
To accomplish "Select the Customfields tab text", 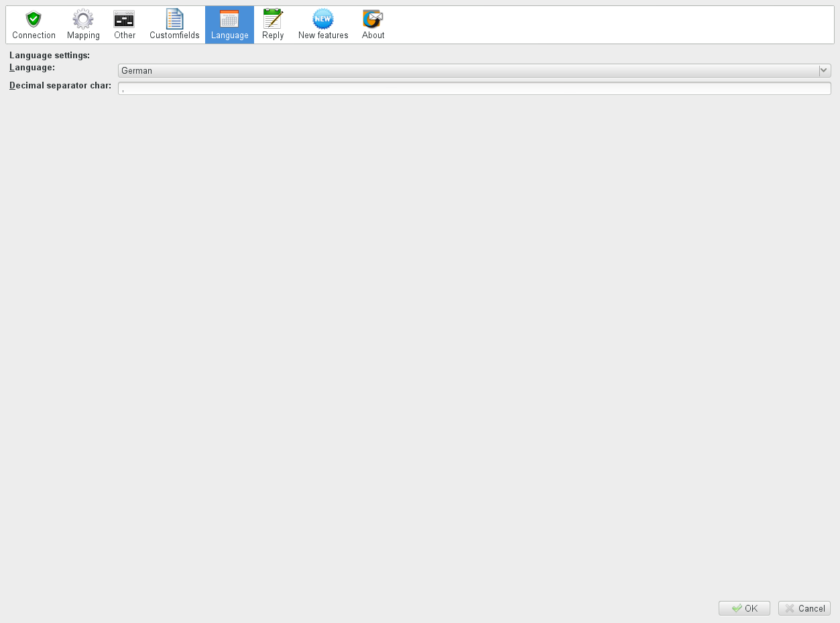I will (174, 36).
